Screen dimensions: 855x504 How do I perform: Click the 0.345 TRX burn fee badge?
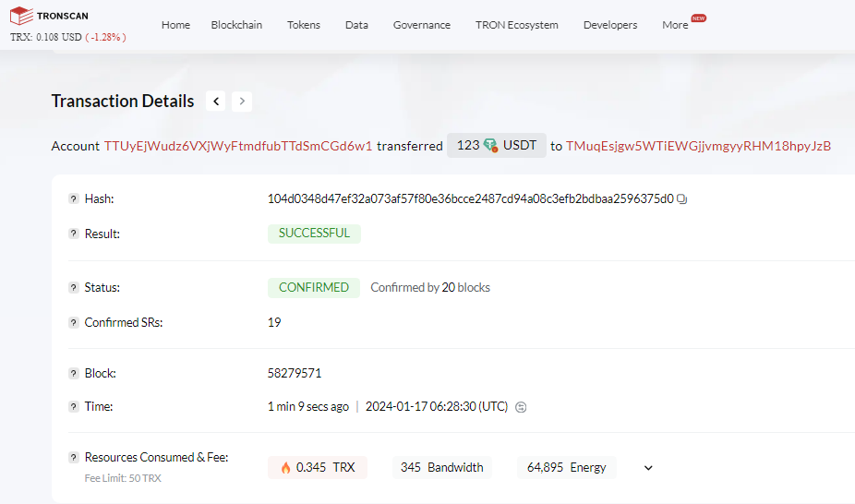pyautogui.click(x=318, y=467)
